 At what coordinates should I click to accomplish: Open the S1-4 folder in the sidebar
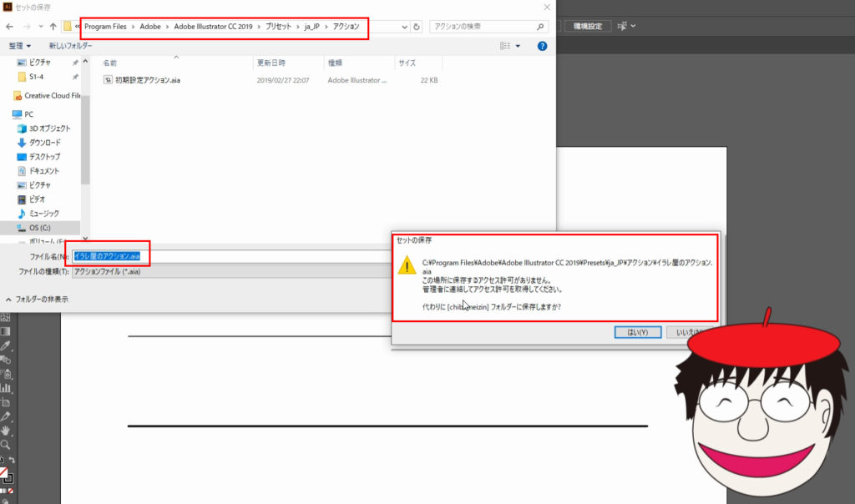(x=36, y=77)
